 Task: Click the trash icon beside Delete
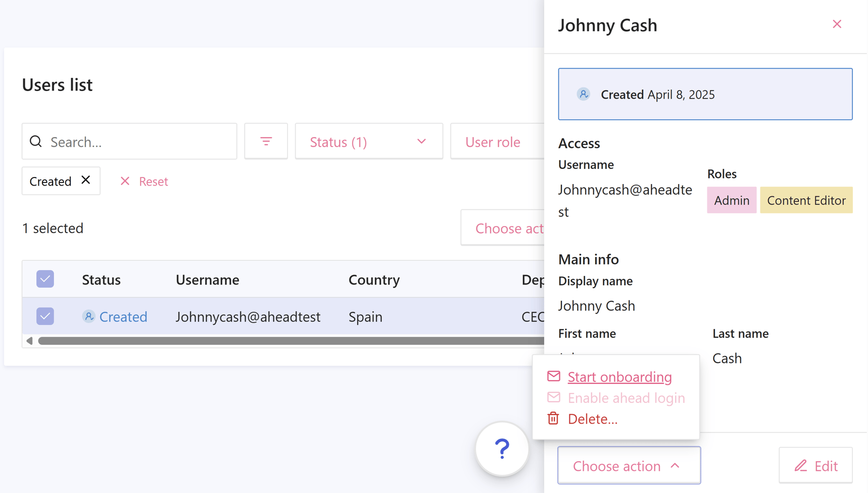pyautogui.click(x=553, y=418)
